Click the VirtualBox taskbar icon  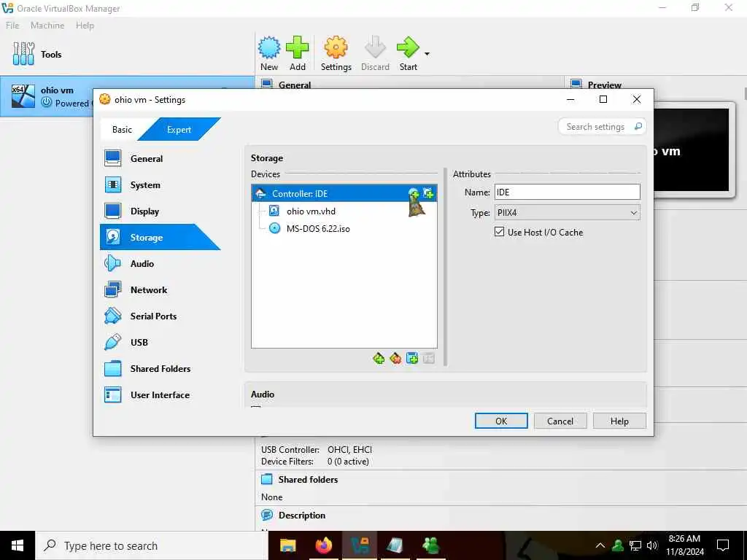tap(360, 545)
